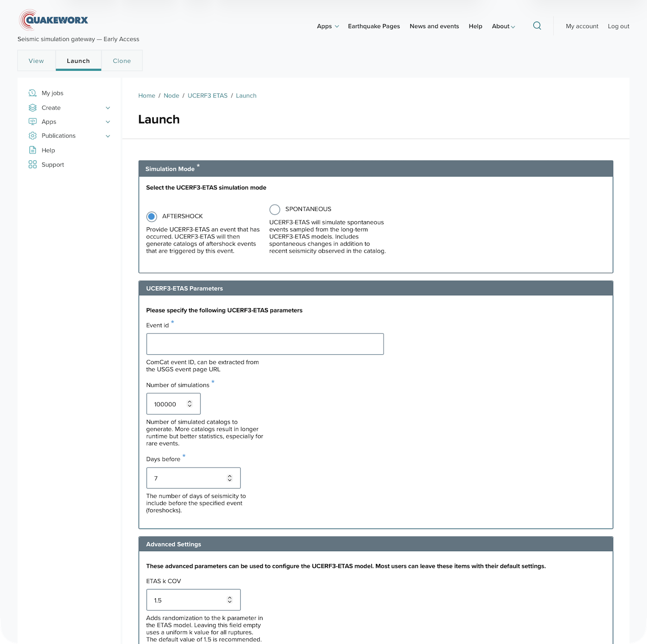The width and height of the screenshot is (647, 644).
Task: Open Help via the document icon
Action: [x=32, y=150]
